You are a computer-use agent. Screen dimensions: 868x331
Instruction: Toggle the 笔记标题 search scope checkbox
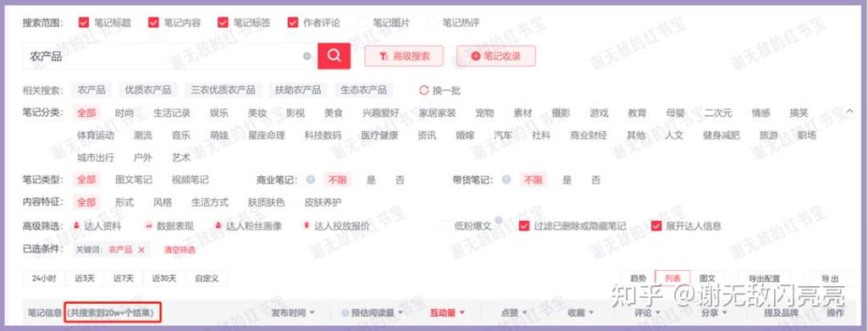(x=84, y=23)
